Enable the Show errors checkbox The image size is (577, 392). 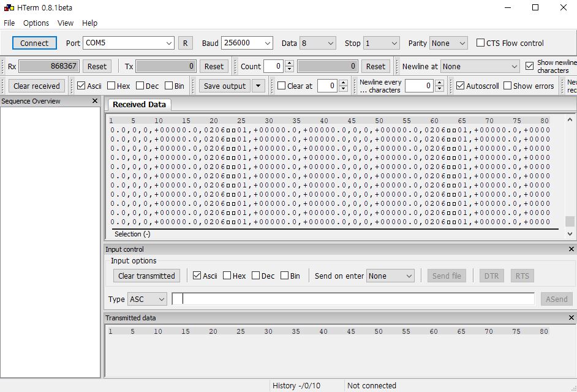(x=507, y=86)
